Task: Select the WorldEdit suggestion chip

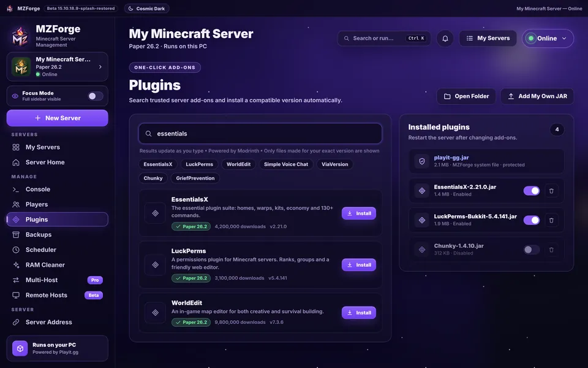Action: point(238,164)
